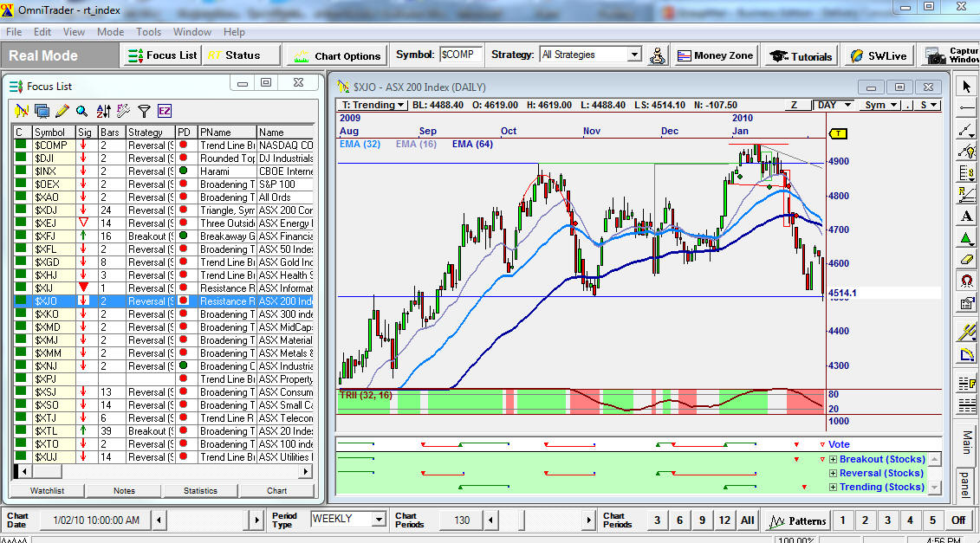Click the funnel filter icon

[145, 111]
